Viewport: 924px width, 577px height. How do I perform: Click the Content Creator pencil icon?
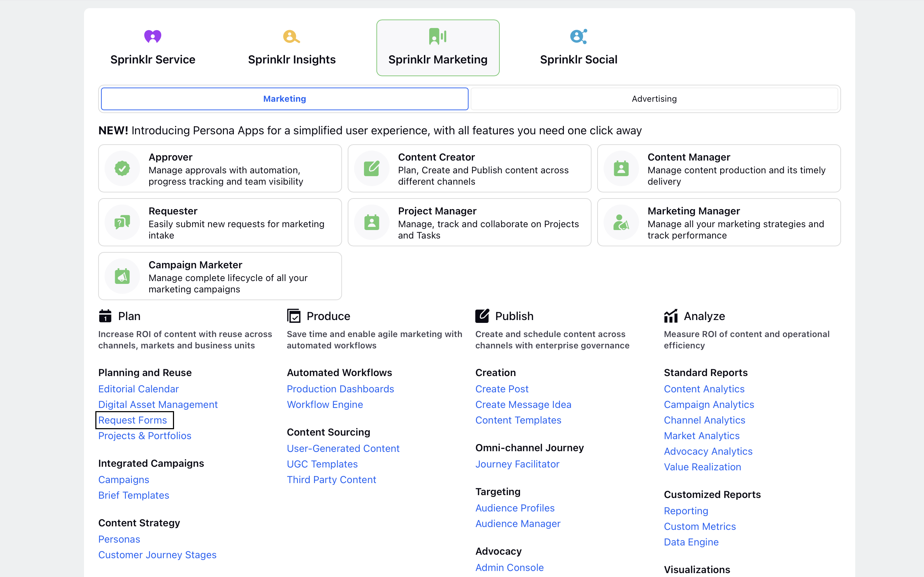pyautogui.click(x=371, y=168)
